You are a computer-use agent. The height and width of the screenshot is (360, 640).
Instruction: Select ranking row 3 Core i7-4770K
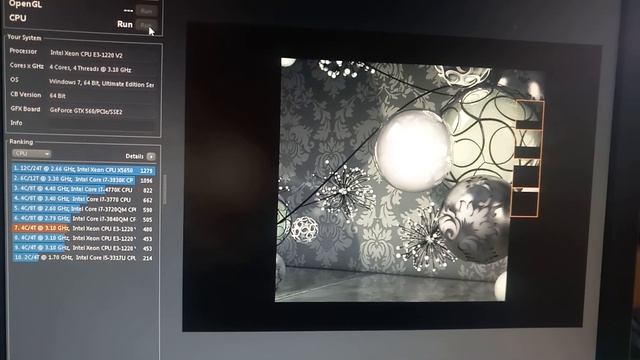(x=83, y=189)
